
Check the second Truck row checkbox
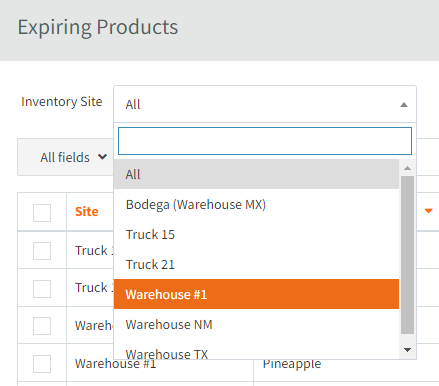click(42, 288)
